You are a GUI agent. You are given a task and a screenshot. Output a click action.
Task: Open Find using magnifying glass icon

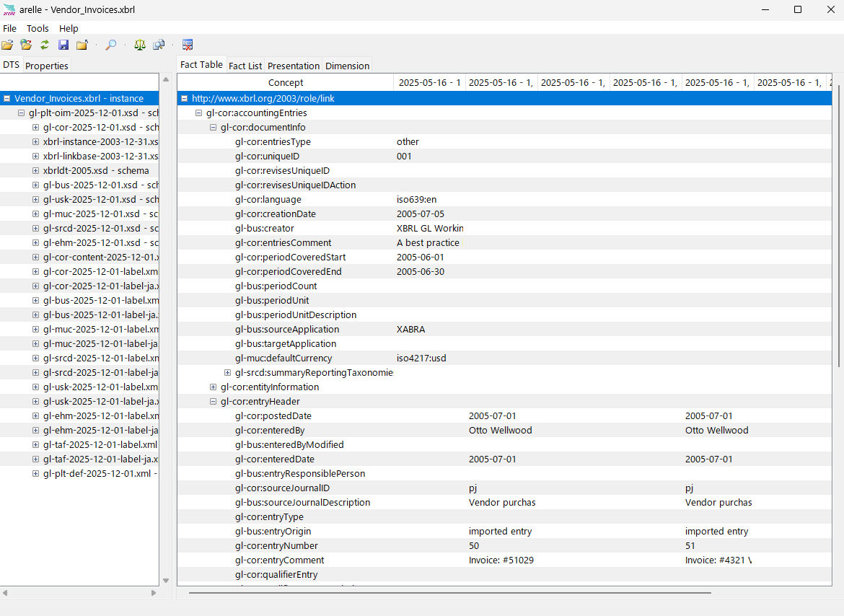pyautogui.click(x=111, y=45)
